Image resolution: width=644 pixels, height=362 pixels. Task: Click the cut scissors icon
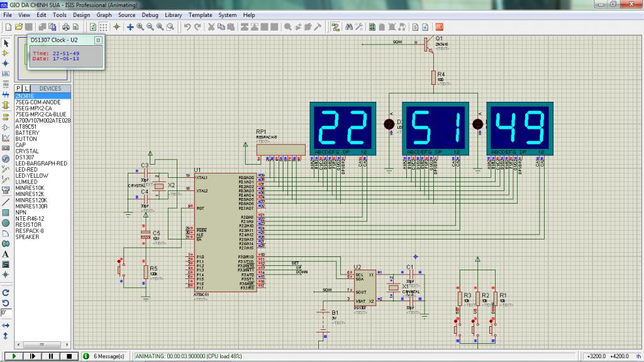(x=212, y=27)
